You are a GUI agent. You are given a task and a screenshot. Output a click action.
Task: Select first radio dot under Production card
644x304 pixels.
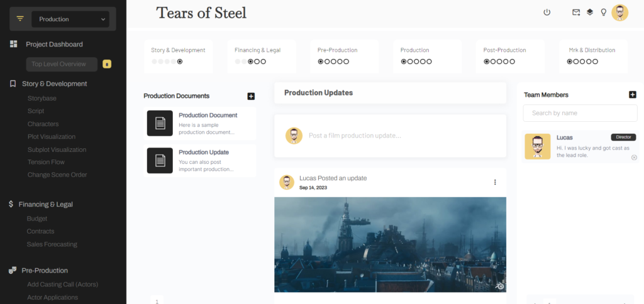404,62
